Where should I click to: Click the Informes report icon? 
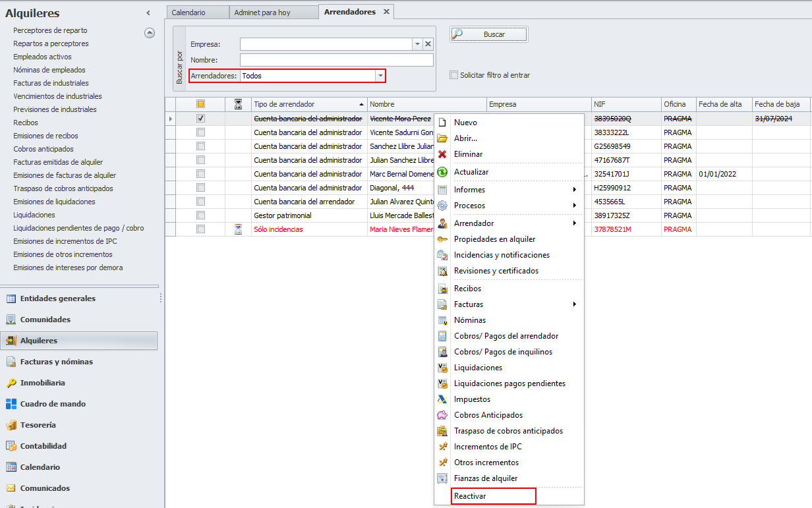443,190
